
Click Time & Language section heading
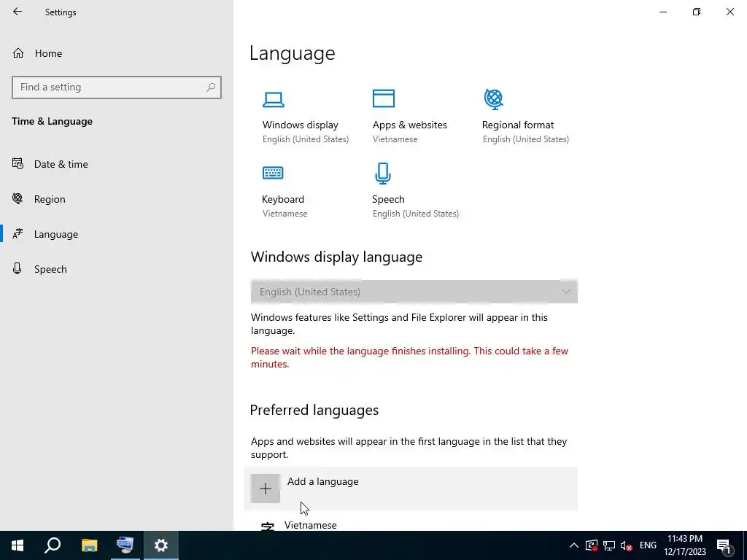[x=53, y=122]
